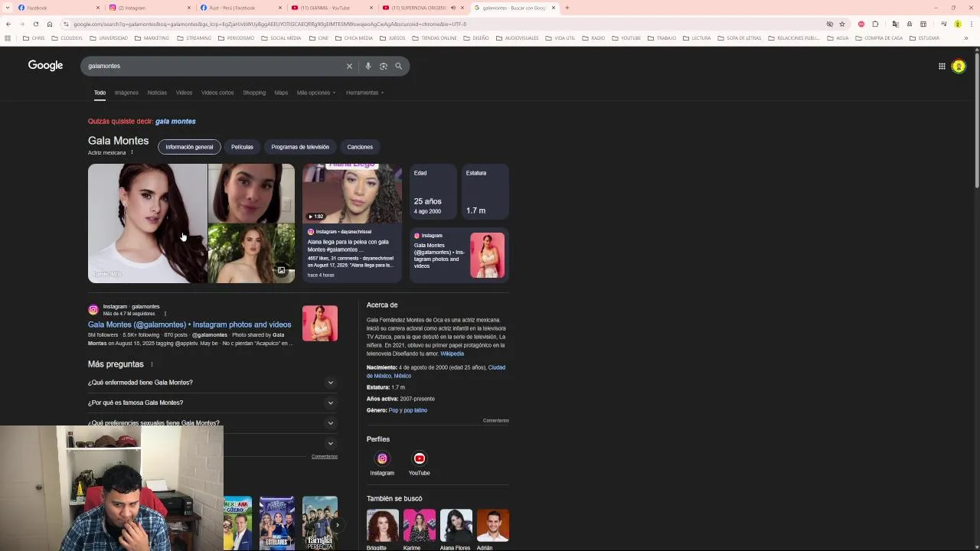Select the Información general chip
This screenshot has height=551, width=980.
pos(189,147)
